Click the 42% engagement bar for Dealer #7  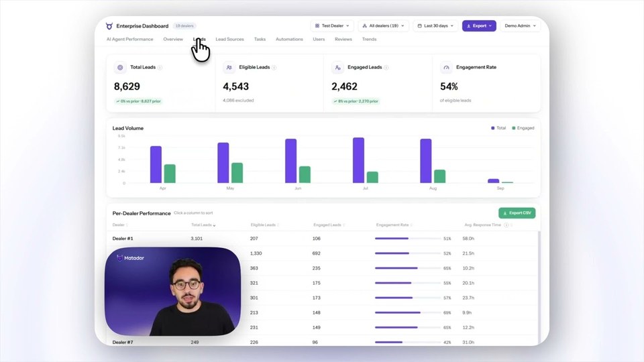pos(408,343)
